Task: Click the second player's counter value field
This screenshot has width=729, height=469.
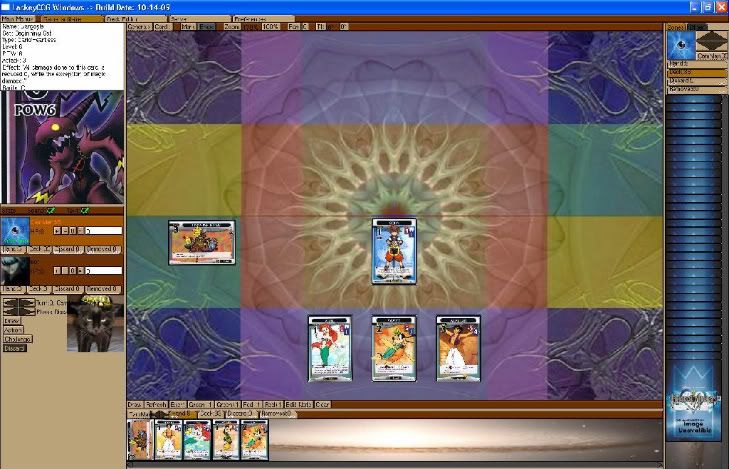Action: click(x=104, y=271)
